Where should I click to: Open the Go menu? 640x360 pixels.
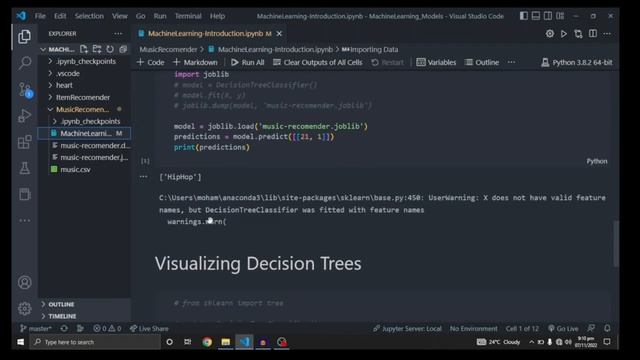tap(140, 16)
